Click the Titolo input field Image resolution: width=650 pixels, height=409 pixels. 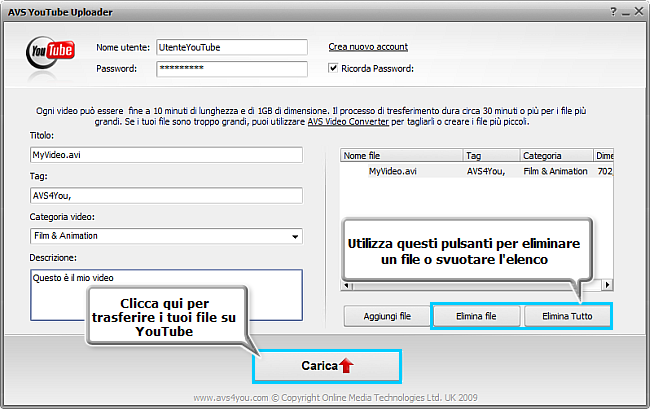click(166, 155)
